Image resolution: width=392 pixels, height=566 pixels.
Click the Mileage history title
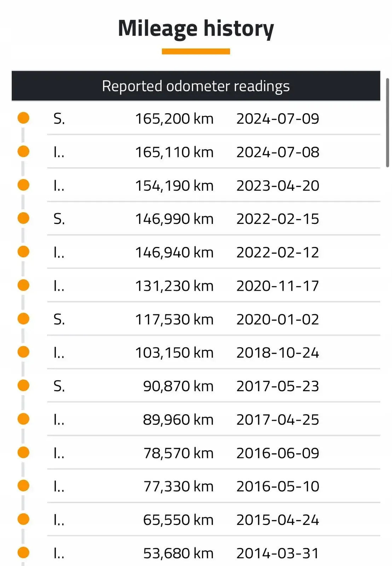point(196,28)
